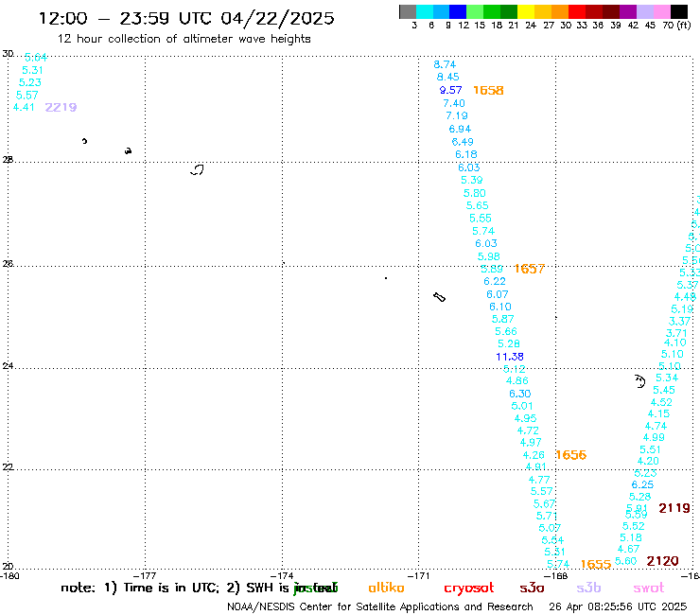Image resolution: width=700 pixels, height=615 pixels.
Task: Click the wave height value 5.45
Action: click(x=664, y=390)
